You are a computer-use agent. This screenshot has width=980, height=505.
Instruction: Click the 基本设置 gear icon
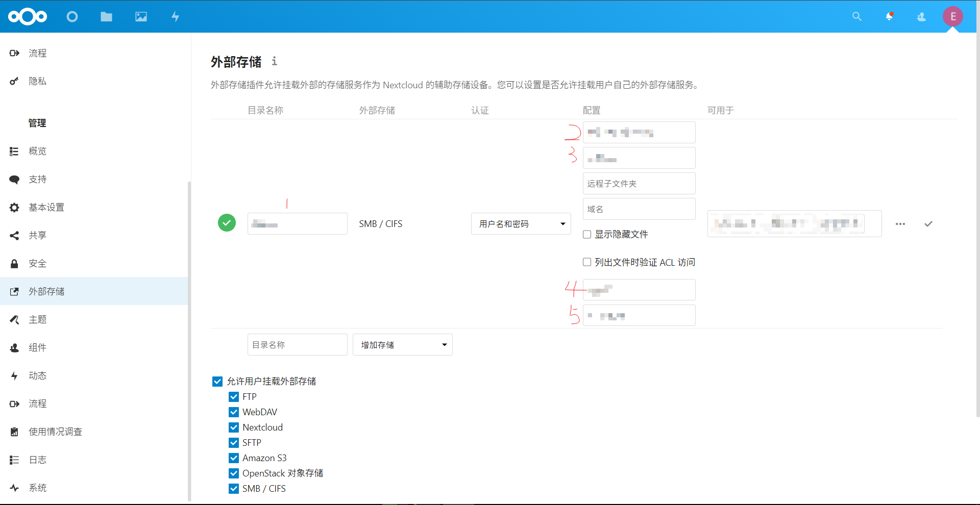(14, 208)
